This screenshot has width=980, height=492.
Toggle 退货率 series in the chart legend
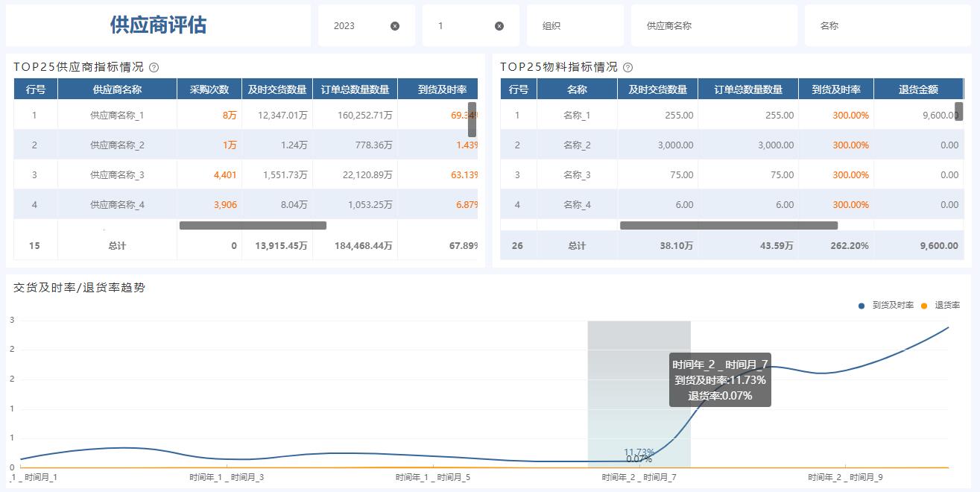(x=941, y=306)
